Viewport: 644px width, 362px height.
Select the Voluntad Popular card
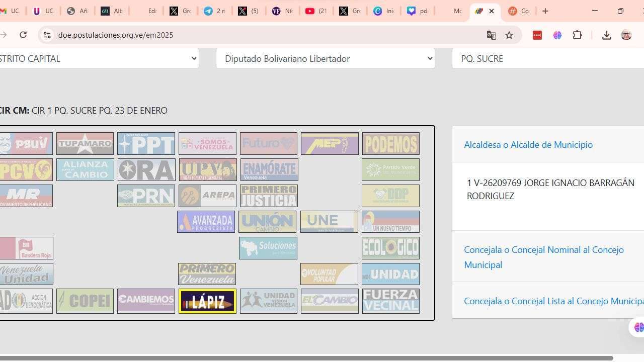point(329,274)
